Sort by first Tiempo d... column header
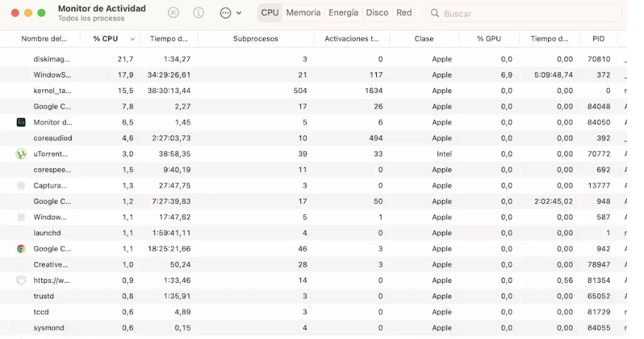The width and height of the screenshot is (644, 339). tap(169, 38)
